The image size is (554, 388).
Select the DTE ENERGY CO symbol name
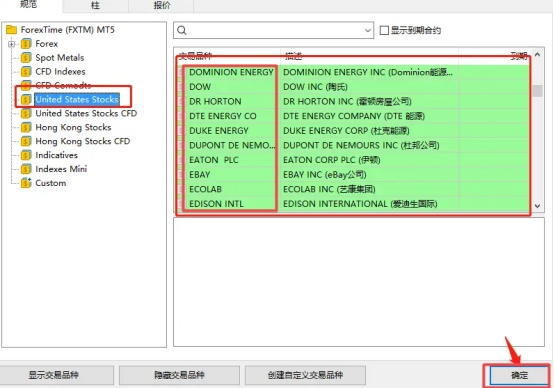click(223, 116)
